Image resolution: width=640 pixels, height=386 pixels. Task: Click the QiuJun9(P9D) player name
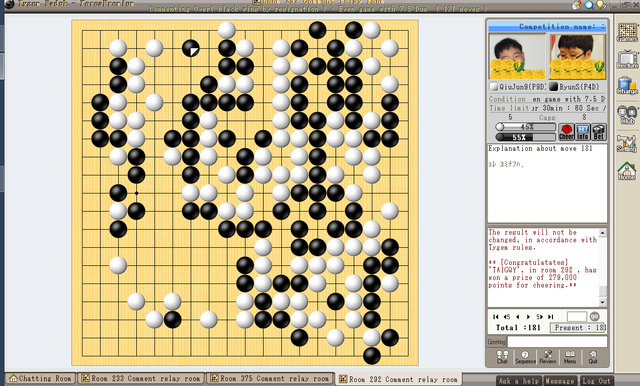click(522, 87)
